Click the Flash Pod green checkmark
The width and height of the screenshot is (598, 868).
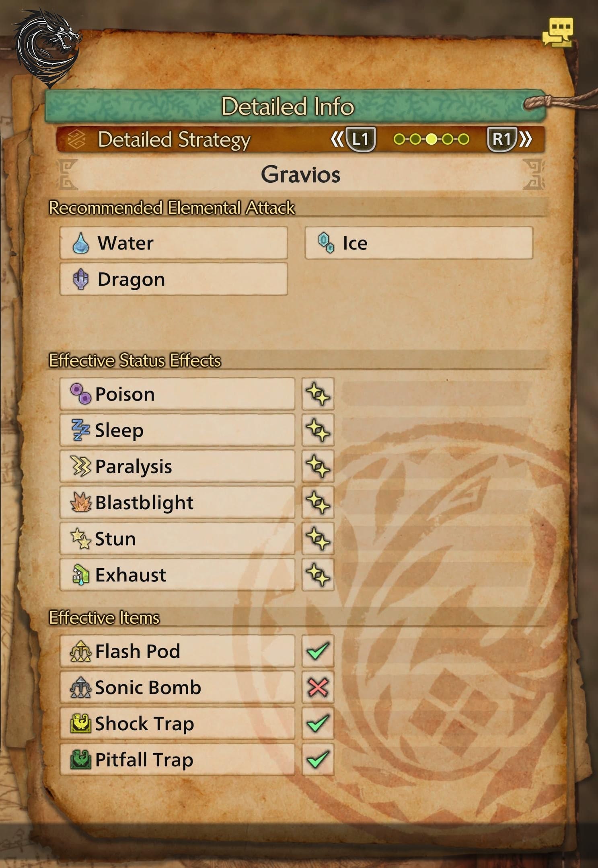[318, 651]
